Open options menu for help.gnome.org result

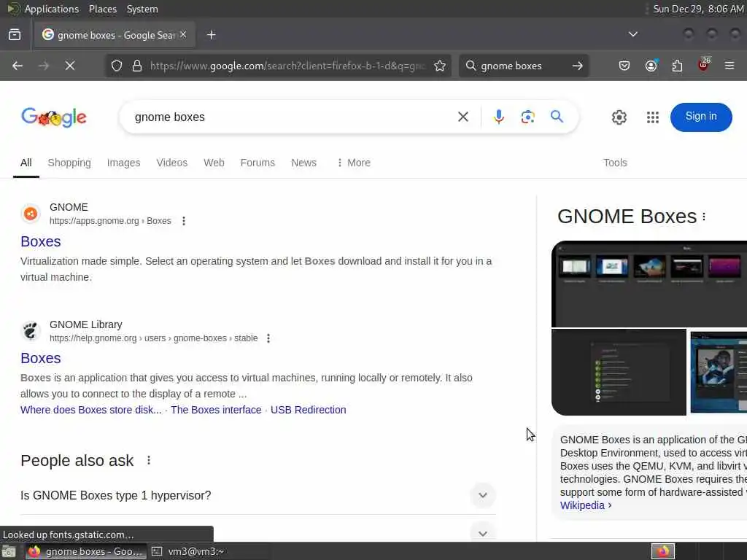(x=268, y=338)
